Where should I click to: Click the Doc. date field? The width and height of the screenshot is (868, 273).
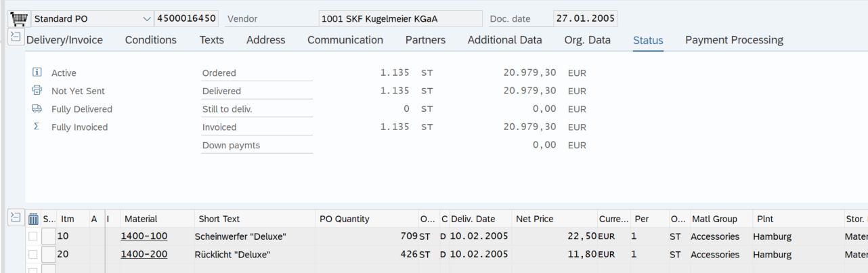(x=584, y=19)
